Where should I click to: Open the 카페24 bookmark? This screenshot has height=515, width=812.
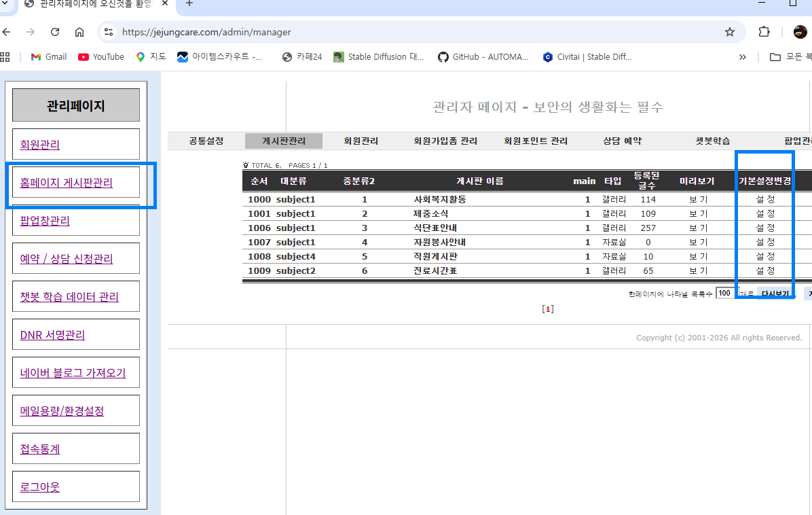click(302, 57)
